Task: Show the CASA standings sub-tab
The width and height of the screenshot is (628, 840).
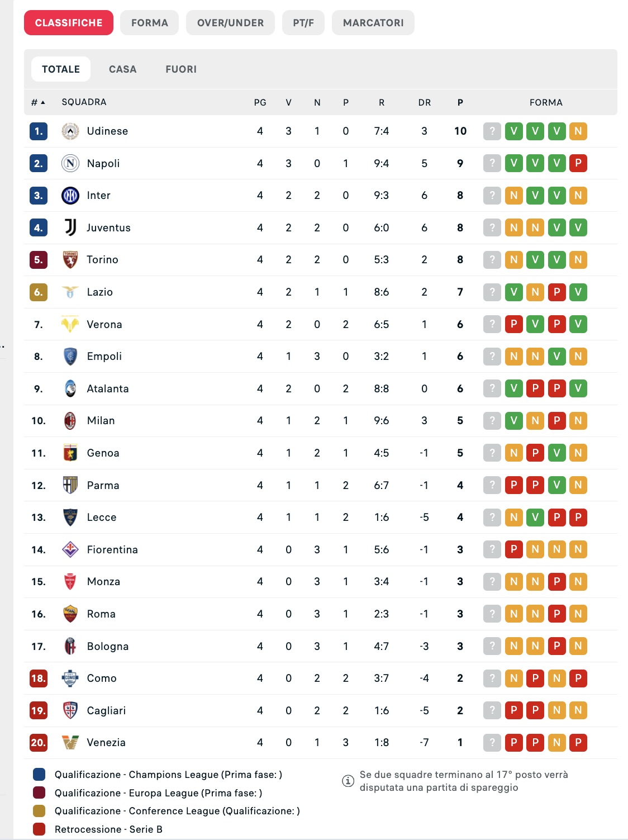Action: click(x=122, y=69)
